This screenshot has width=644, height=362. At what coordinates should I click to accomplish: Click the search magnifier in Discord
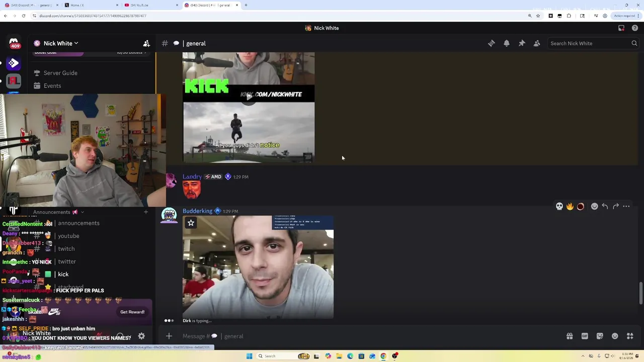click(x=634, y=43)
